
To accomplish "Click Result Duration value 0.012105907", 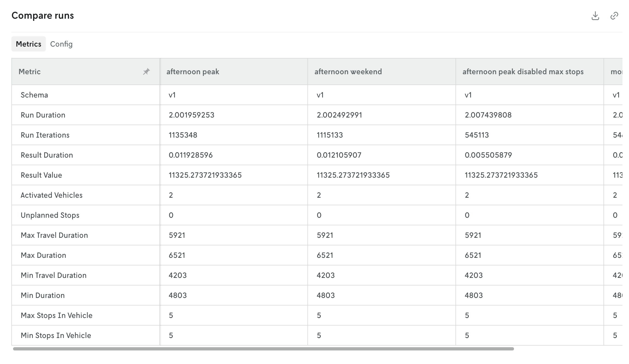I will (339, 155).
